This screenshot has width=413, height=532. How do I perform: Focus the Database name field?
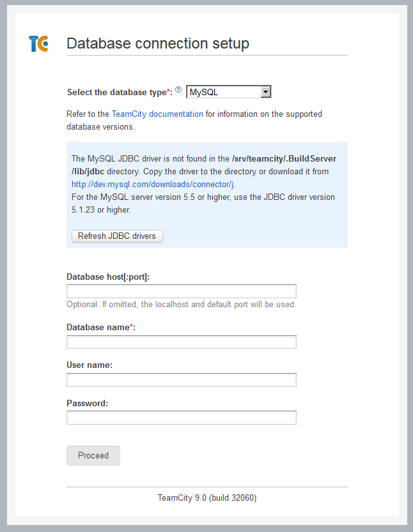[182, 342]
